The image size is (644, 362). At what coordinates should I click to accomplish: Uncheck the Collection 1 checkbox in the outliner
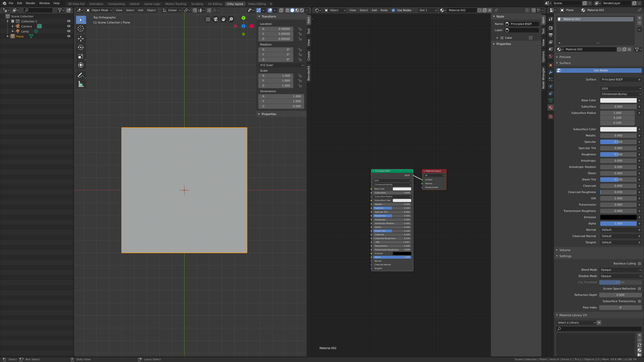pyautogui.click(x=13, y=21)
